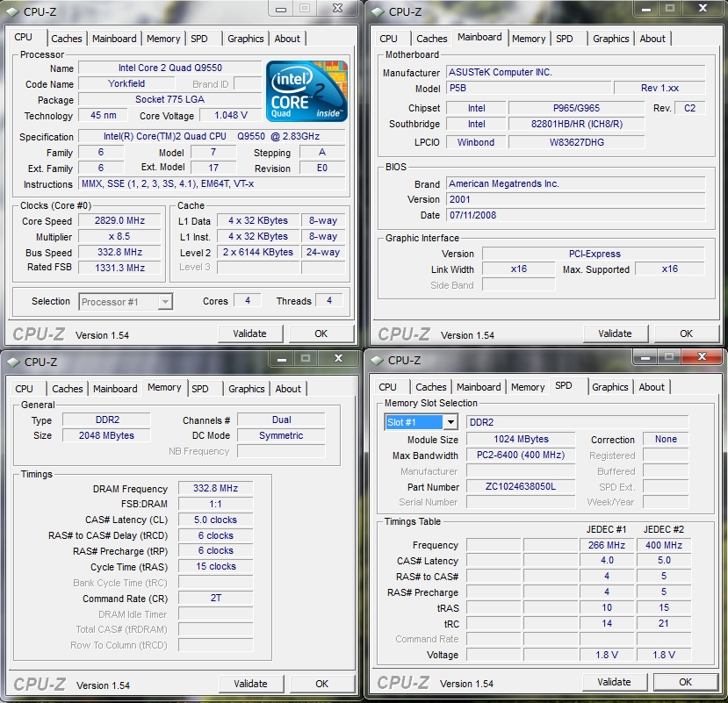Click the CPU-Z title icon in the Memory window
728x703 pixels.
coord(13,362)
